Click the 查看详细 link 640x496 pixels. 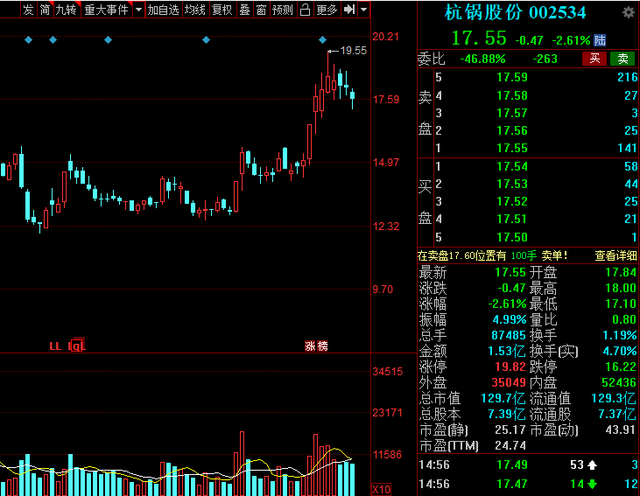point(616,256)
